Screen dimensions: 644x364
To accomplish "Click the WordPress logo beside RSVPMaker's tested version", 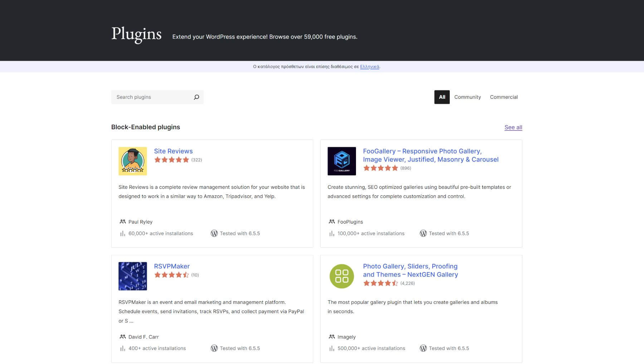I will coord(214,348).
